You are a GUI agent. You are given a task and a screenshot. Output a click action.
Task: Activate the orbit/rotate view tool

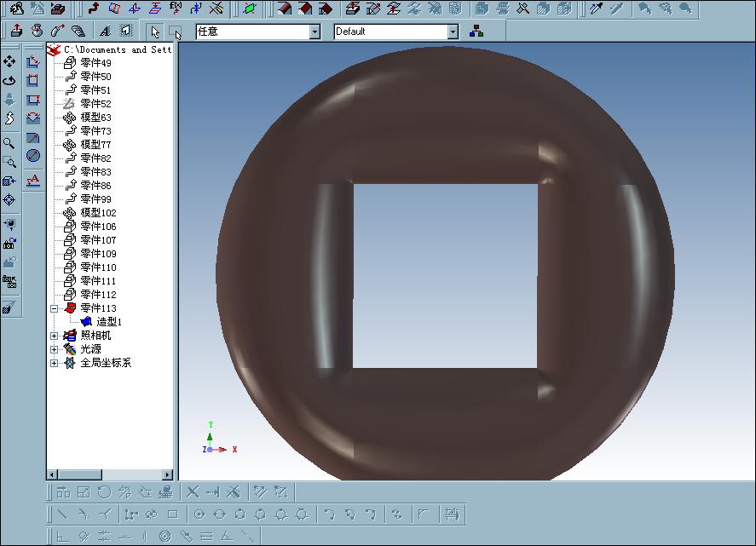(9, 80)
